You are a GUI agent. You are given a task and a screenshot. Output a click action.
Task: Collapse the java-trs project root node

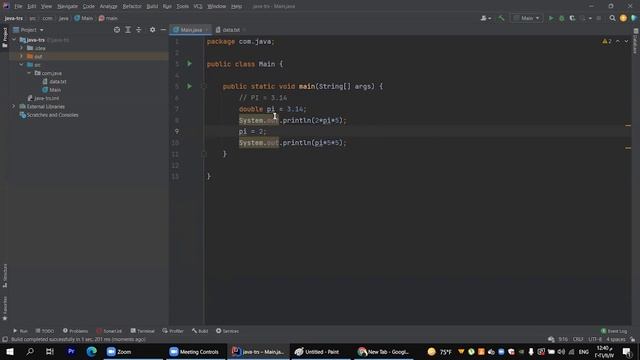coord(14,40)
